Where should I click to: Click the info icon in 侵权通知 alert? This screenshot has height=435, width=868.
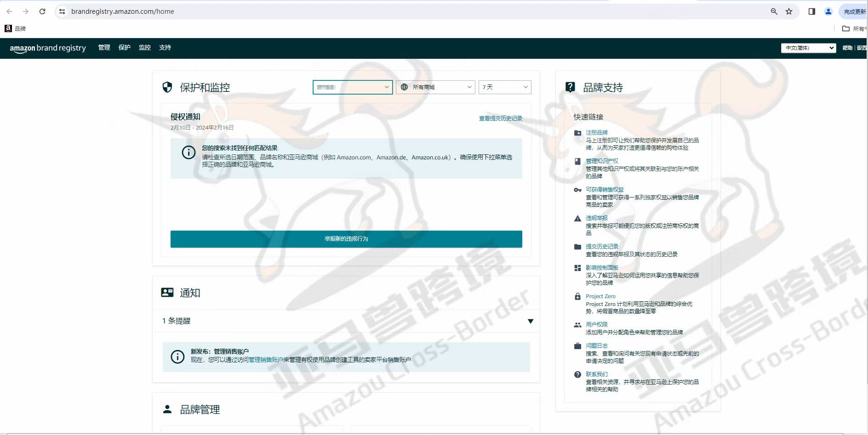(x=188, y=153)
